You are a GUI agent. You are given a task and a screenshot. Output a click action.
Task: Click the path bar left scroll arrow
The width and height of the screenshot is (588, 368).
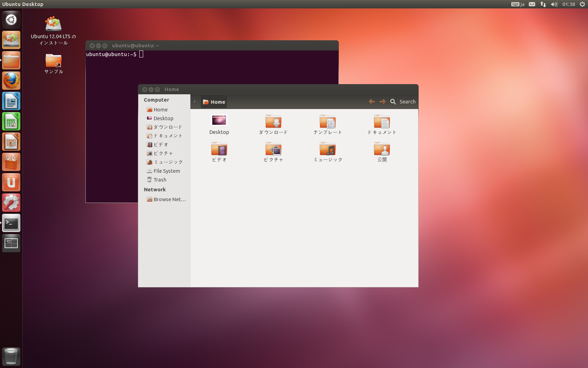(x=195, y=102)
